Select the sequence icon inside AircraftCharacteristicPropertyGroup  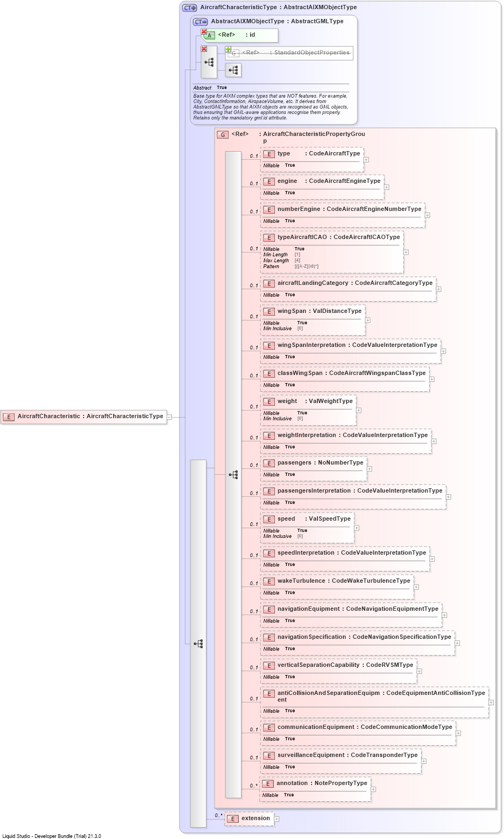coord(233,475)
